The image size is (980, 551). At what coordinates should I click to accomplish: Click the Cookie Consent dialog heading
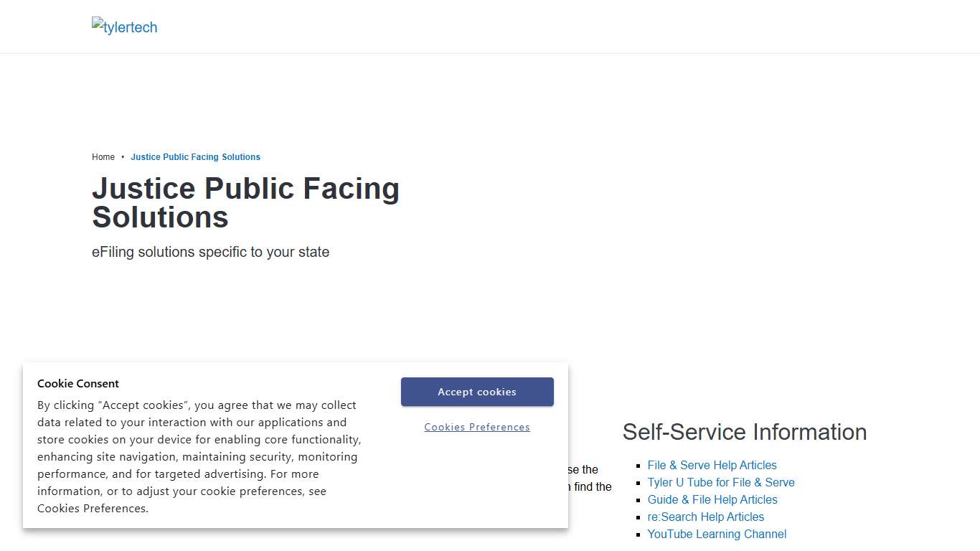tap(78, 383)
